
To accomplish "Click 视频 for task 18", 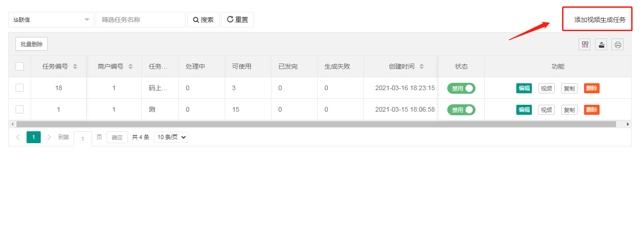I will (x=547, y=88).
